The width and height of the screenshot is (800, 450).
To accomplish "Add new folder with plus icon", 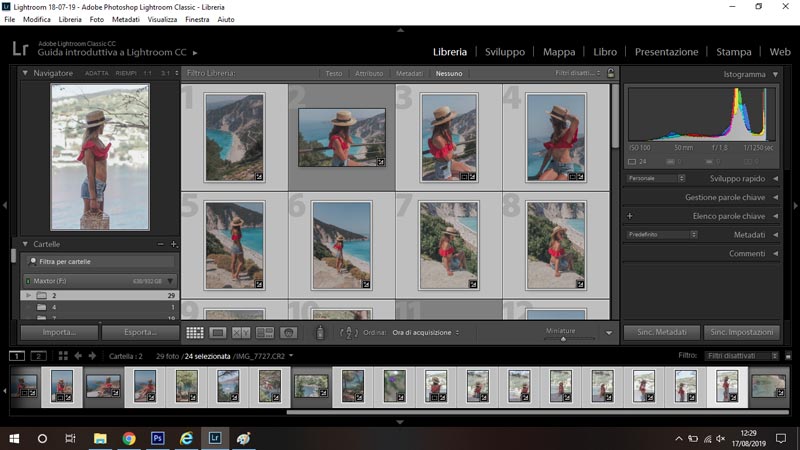I will pyautogui.click(x=173, y=244).
